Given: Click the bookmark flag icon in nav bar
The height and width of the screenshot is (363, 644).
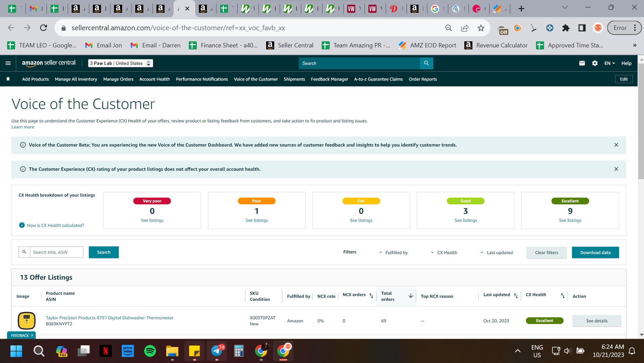Looking at the screenshot, I should click(8, 79).
